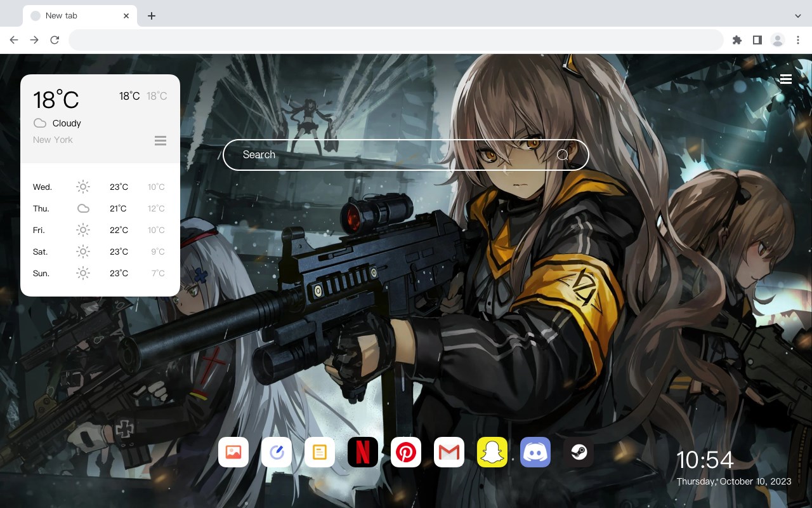Open the browser profile avatar
Viewport: 812px width, 508px height.
pos(778,40)
